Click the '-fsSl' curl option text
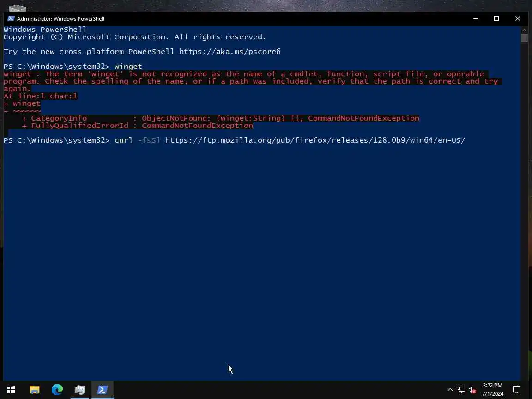 [149, 140]
